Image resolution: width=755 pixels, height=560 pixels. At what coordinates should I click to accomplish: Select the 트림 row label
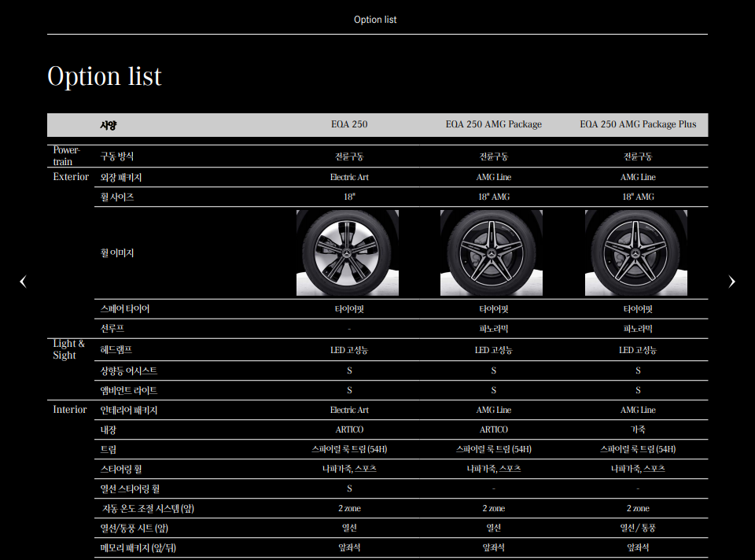(109, 450)
